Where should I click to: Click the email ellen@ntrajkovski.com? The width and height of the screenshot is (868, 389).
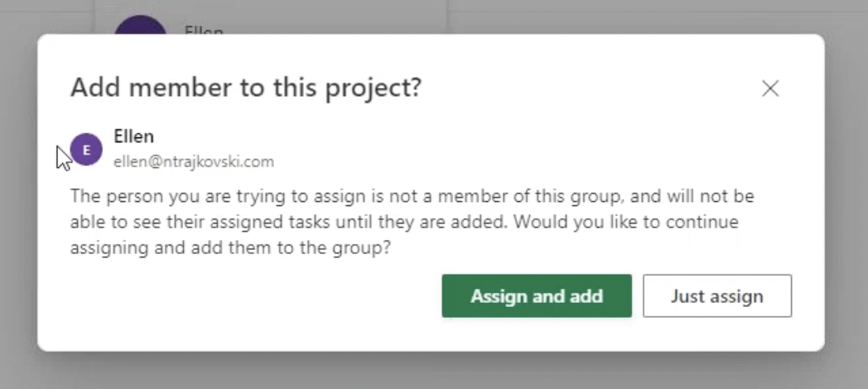point(193,161)
